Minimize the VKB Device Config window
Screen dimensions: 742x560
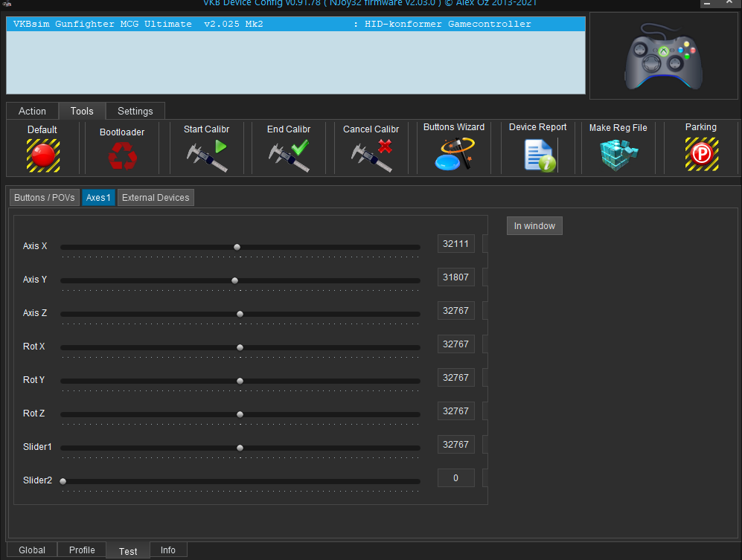707,3
